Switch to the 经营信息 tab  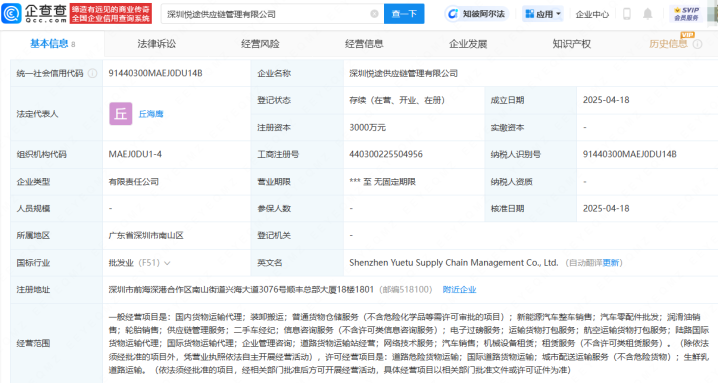pyautogui.click(x=364, y=44)
